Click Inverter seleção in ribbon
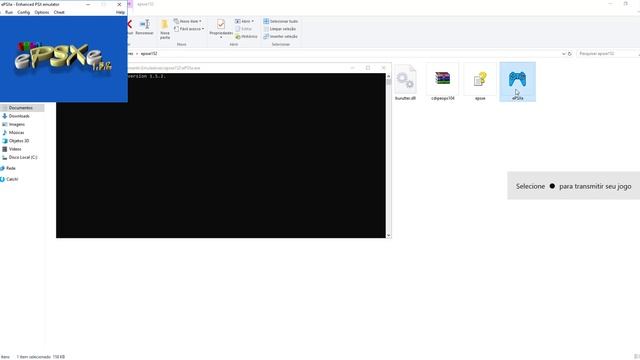The image size is (640, 360). click(x=280, y=37)
